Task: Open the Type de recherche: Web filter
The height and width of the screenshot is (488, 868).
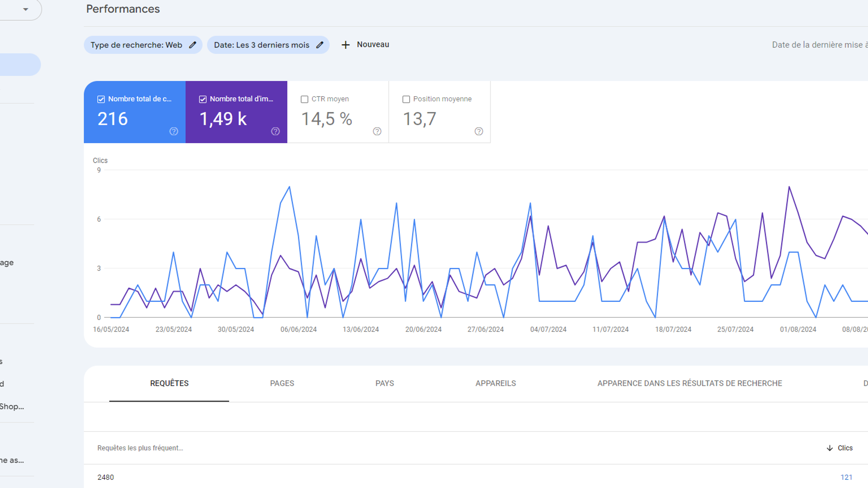Action: (136, 45)
